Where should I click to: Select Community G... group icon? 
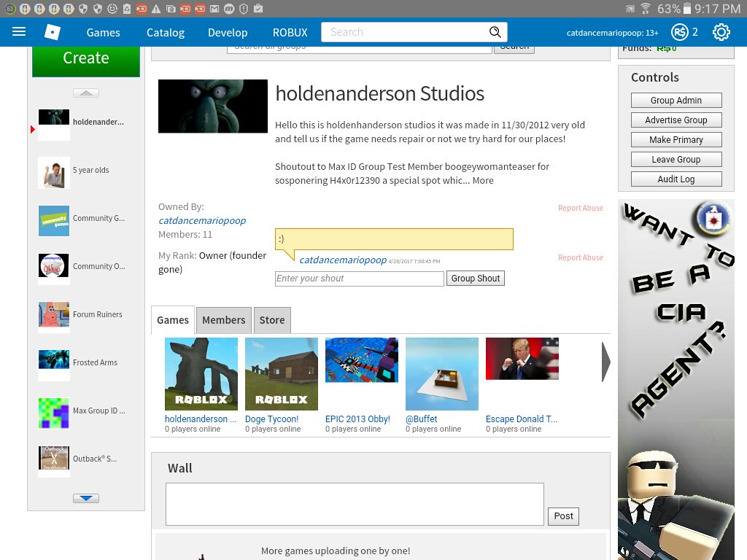click(x=54, y=221)
